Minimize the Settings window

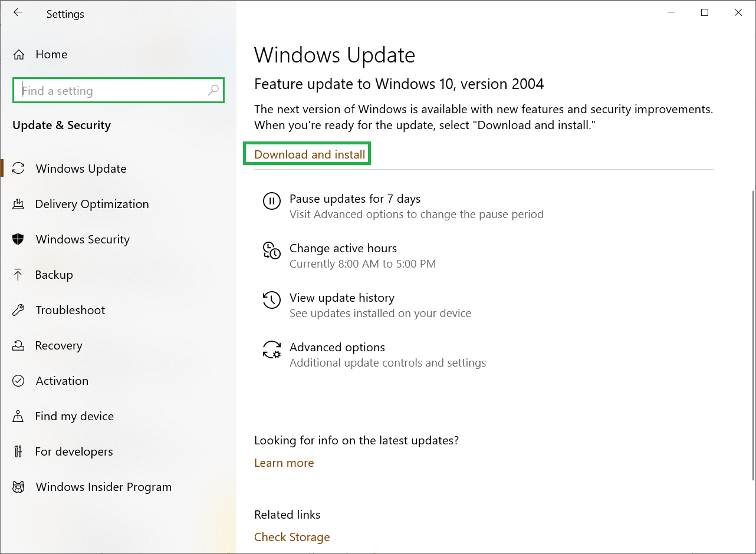click(670, 12)
